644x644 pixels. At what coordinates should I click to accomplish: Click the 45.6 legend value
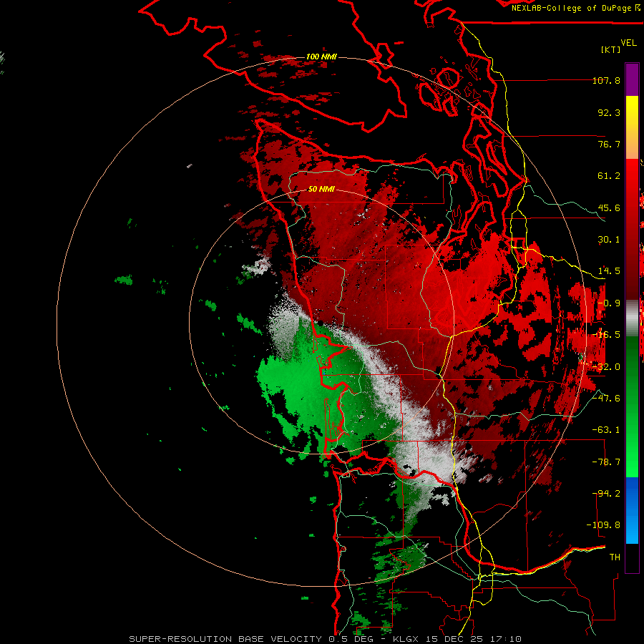[x=609, y=208]
